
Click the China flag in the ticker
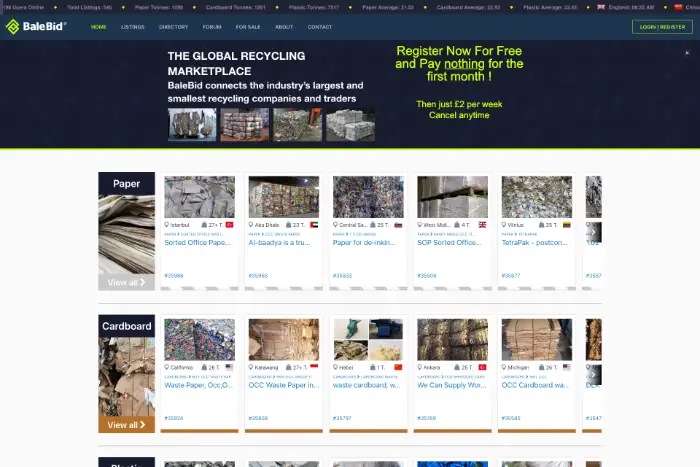pos(678,7)
